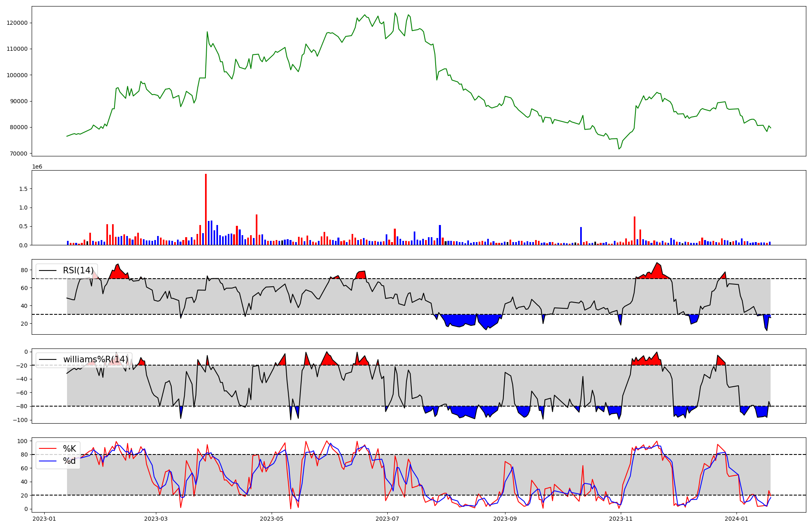Image resolution: width=812 pixels, height=528 pixels.
Task: Click the blue %d legend entry
Action: pos(69,461)
